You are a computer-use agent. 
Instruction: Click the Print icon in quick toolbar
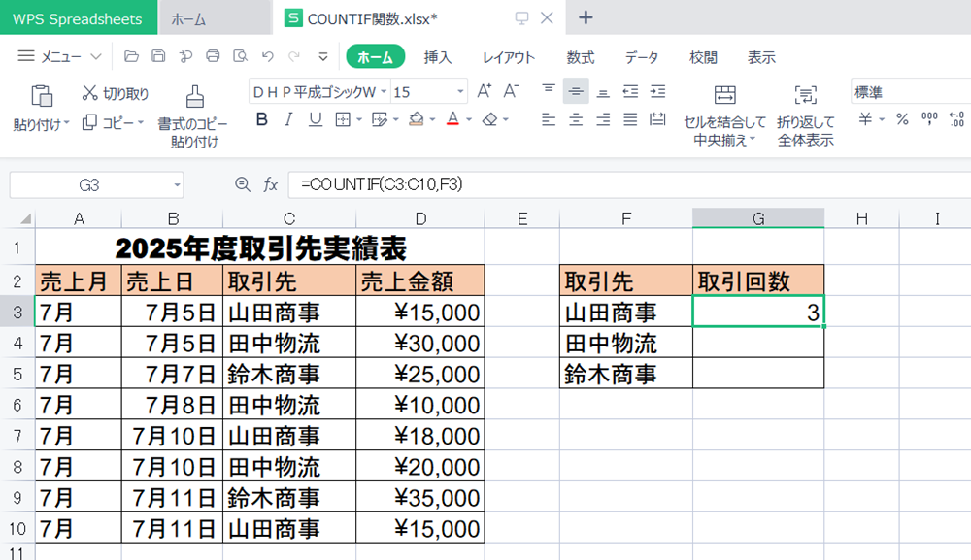pos(213,57)
